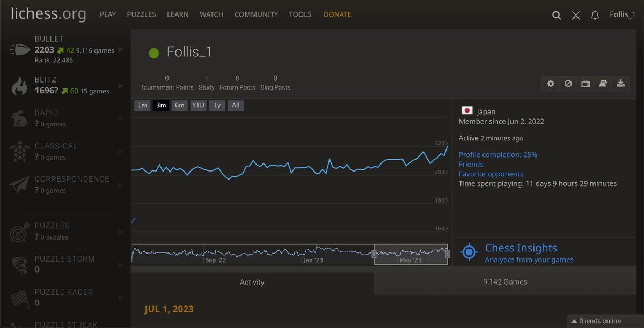Click the Puzzles target icon
Viewport: 644px width, 328px height.
pos(19,232)
